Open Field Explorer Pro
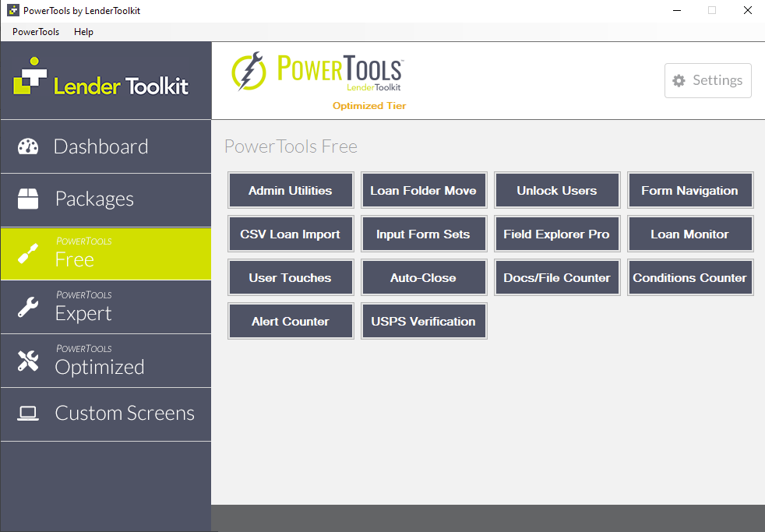Screen dimensions: 765x532 pos(557,234)
